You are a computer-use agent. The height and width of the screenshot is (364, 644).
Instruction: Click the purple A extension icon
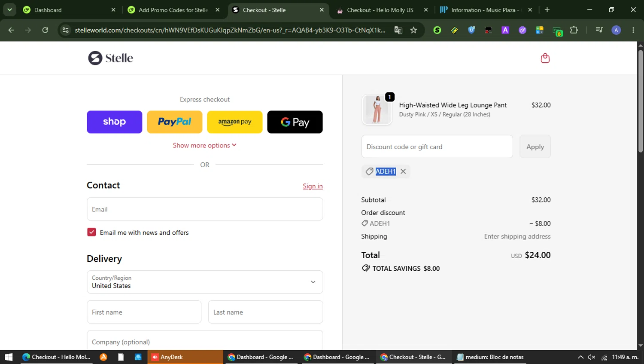click(505, 30)
